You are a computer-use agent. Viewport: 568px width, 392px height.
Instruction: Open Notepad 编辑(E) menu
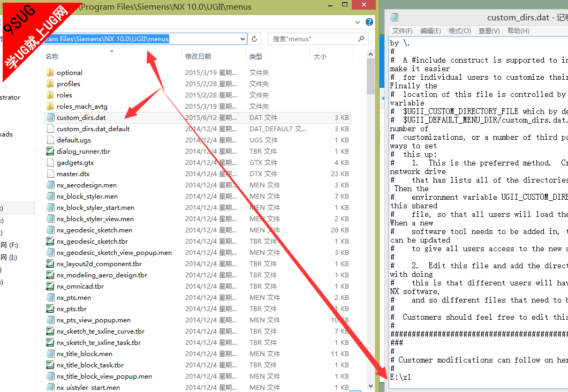430,31
